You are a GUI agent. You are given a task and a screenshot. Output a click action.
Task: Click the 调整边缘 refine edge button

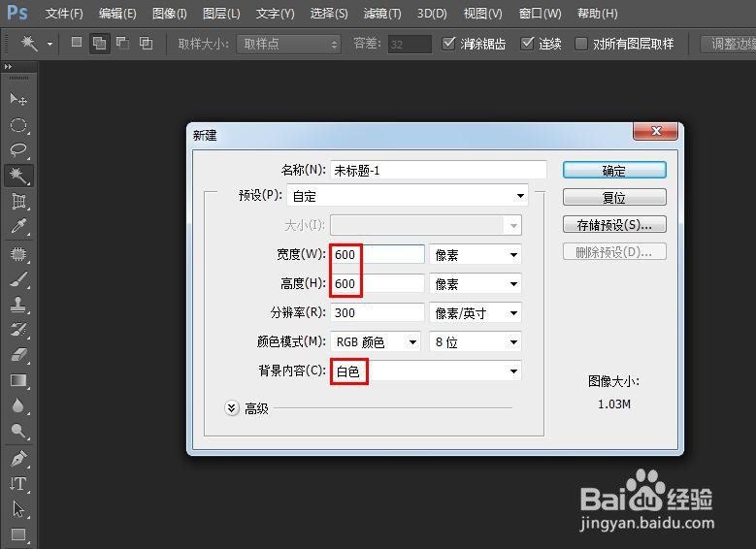(x=728, y=44)
